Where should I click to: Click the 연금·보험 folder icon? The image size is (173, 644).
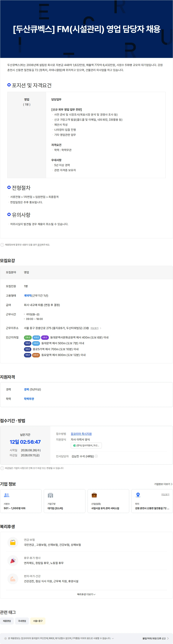(x=13, y=542)
